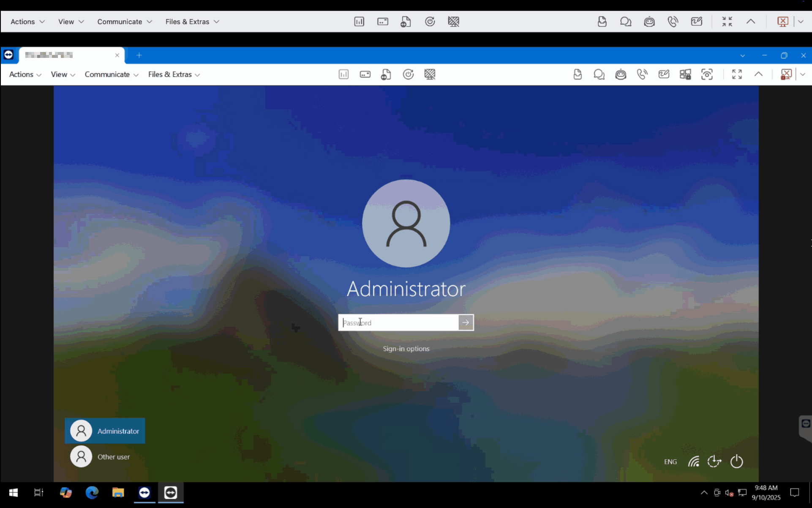Open the chat icon in inner toolbar

(x=599, y=74)
